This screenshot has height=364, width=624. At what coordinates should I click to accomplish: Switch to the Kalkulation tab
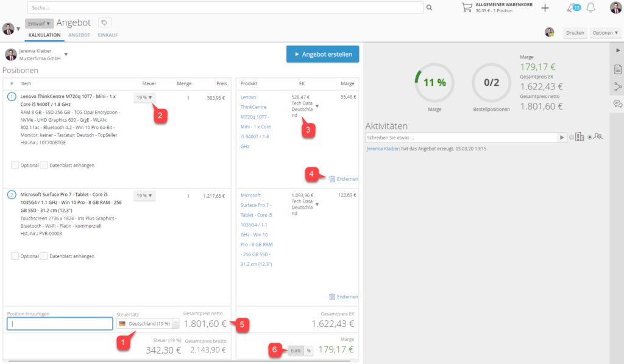(x=44, y=35)
